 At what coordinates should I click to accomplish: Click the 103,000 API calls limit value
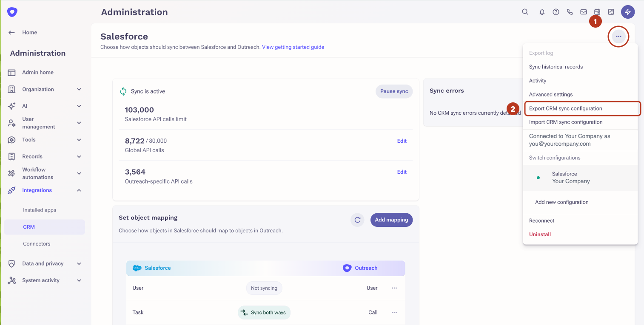click(140, 110)
